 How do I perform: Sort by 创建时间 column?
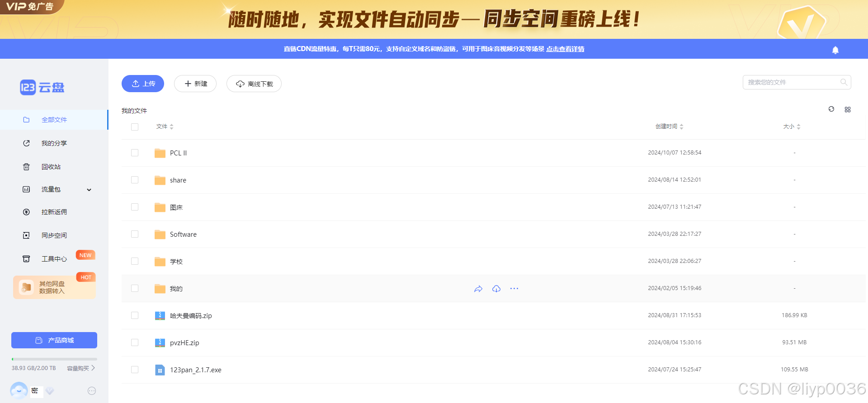670,127
